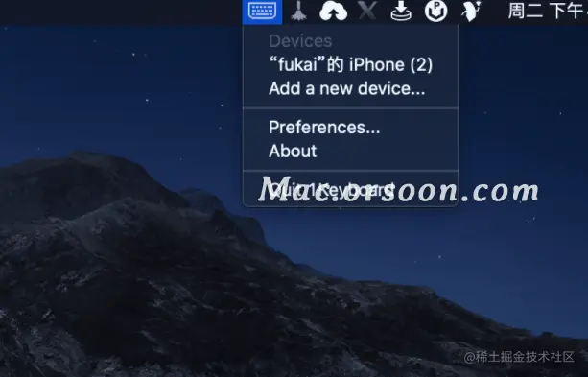Click the bird-shaped menu bar icon
This screenshot has height=377, width=588.
click(471, 11)
